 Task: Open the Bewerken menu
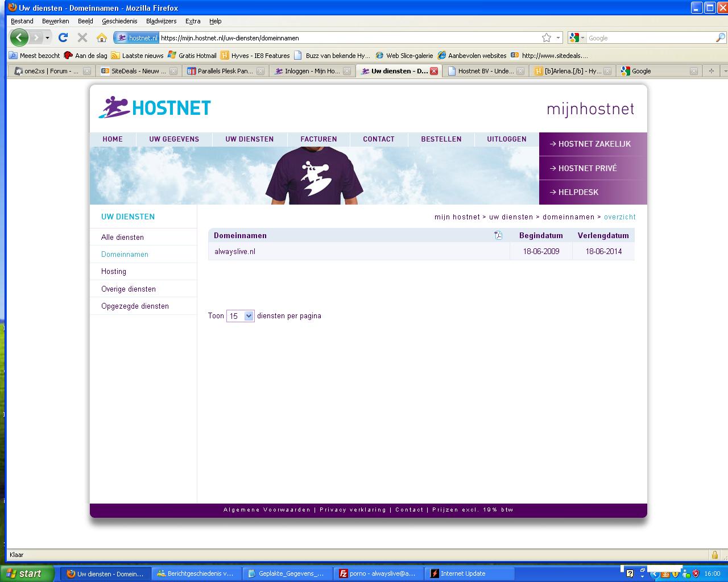coord(56,21)
